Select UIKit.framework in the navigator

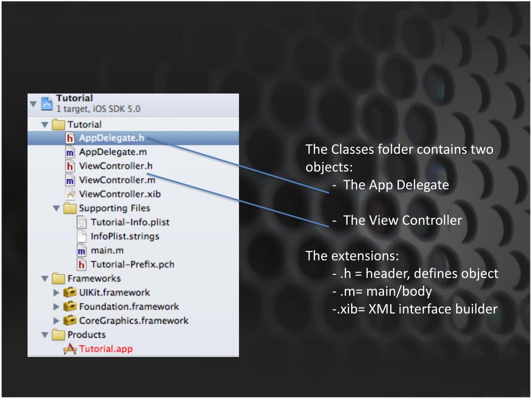(114, 292)
